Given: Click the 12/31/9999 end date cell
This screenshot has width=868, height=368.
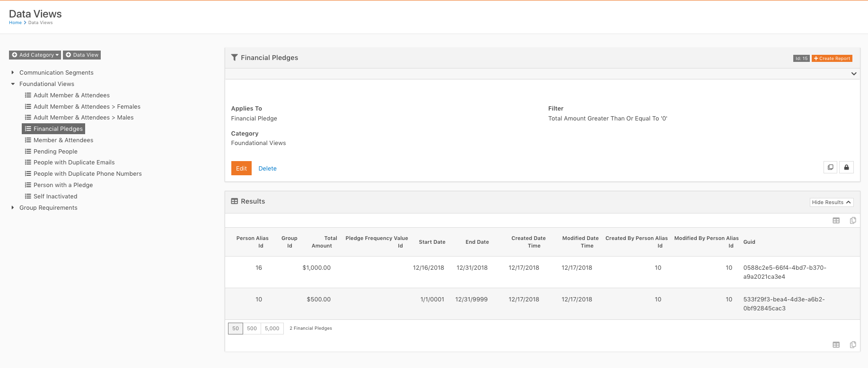Looking at the screenshot, I should point(472,299).
